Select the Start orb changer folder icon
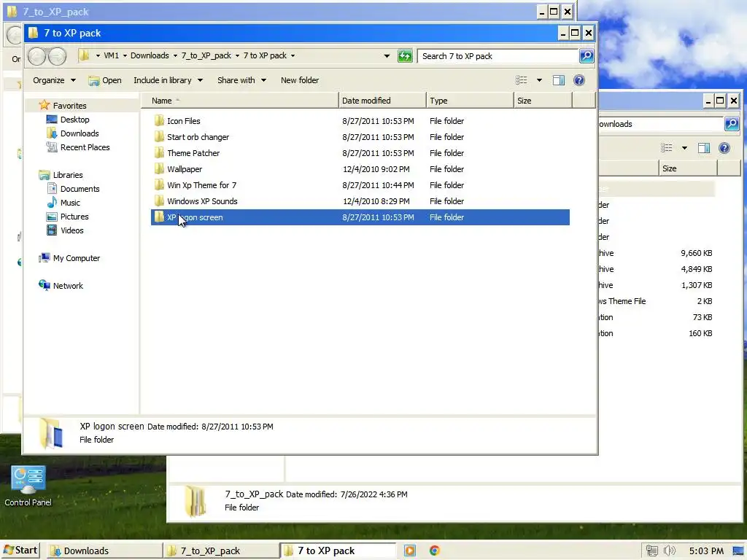This screenshot has width=747, height=560. [x=159, y=136]
